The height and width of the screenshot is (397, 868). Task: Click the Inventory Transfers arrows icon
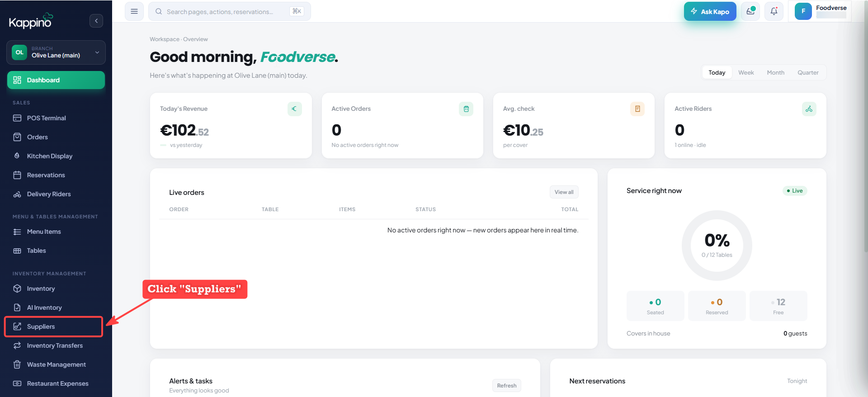17,345
